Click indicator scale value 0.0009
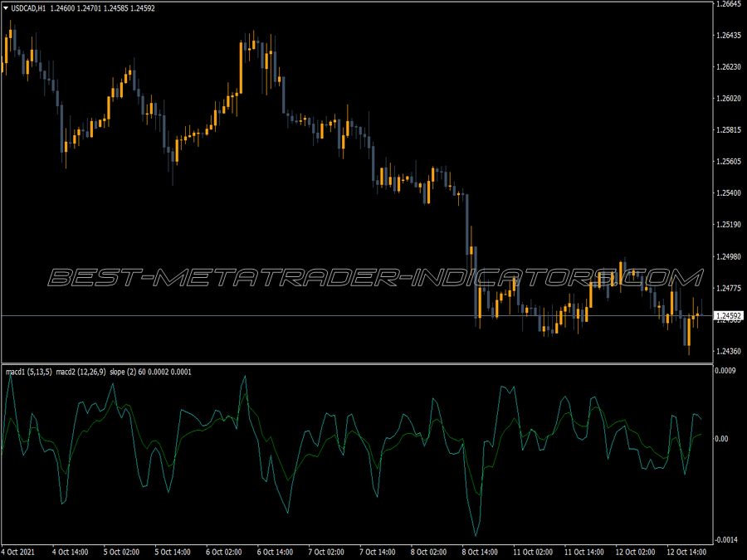The height and width of the screenshot is (560, 747). [x=725, y=371]
